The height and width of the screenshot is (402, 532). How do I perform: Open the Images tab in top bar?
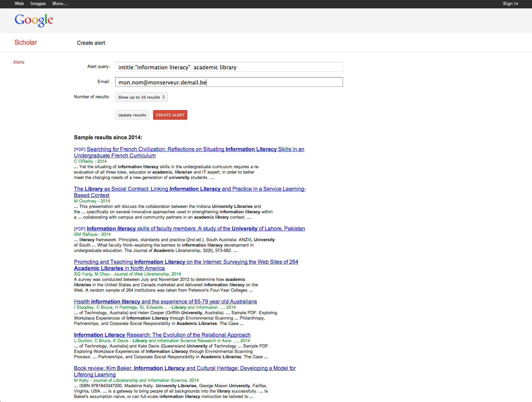38,4
